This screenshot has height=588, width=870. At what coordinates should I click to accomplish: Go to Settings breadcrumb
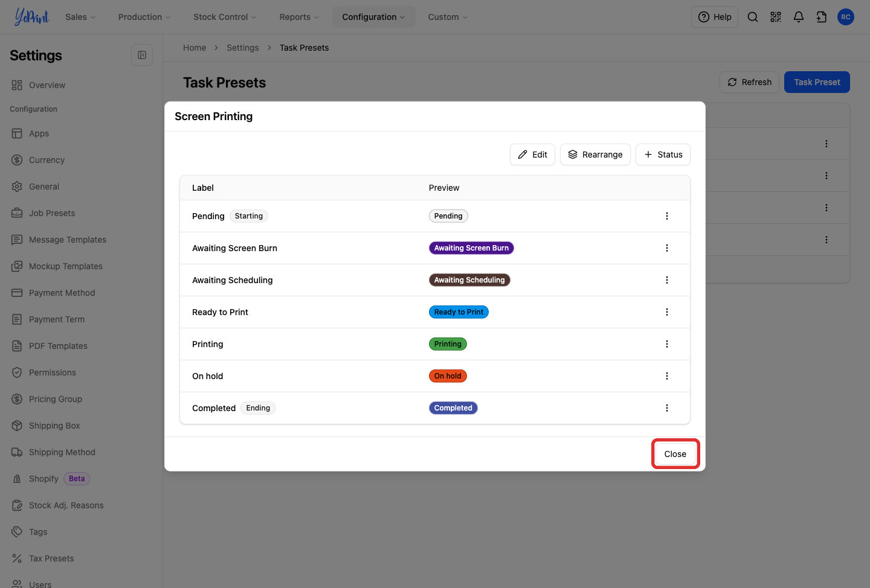click(243, 48)
